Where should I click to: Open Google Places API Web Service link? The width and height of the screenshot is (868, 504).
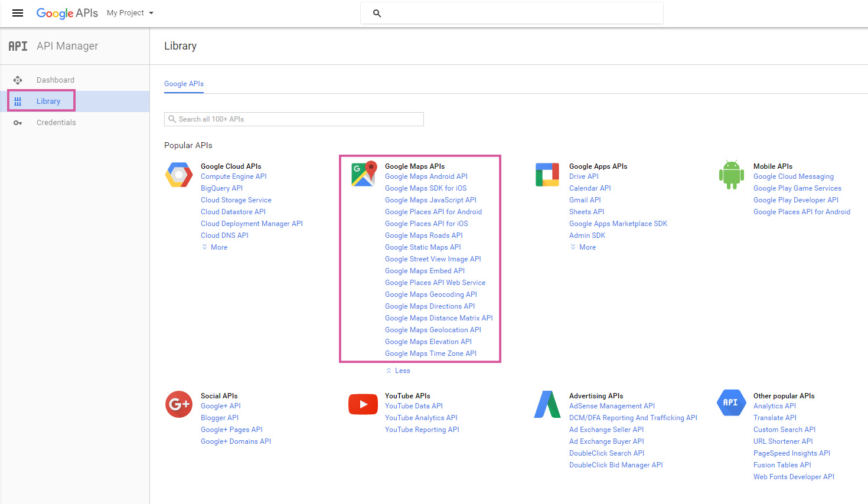tap(435, 283)
